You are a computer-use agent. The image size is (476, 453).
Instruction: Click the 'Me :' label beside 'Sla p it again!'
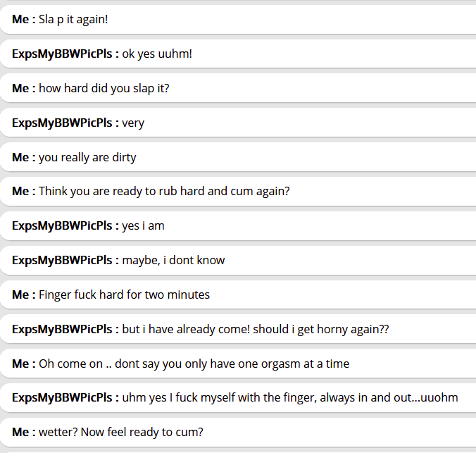[x=23, y=19]
